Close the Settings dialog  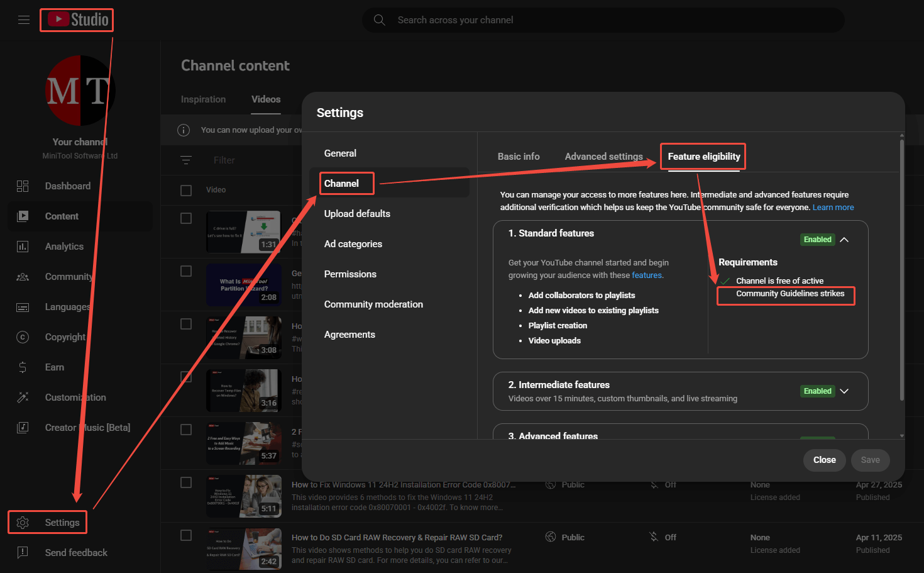pos(824,460)
